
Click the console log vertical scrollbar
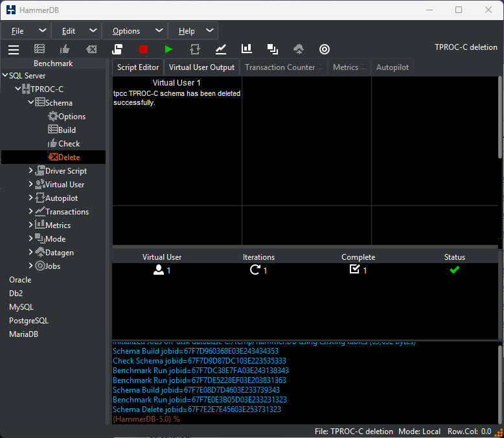tap(500, 384)
